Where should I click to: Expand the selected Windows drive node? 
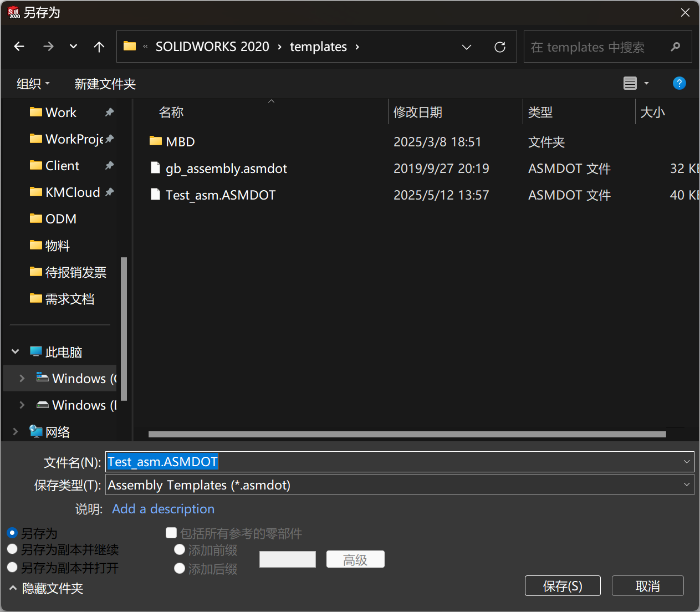[22, 378]
